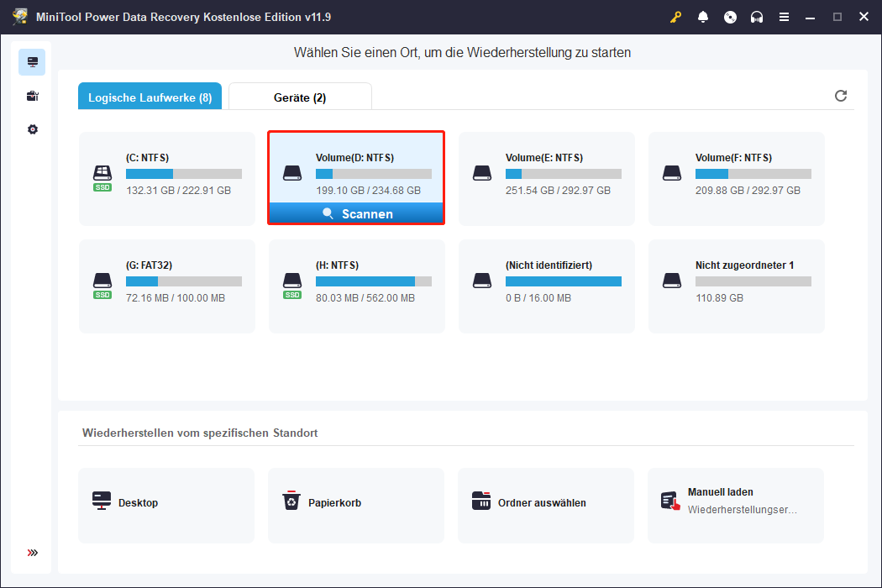The height and width of the screenshot is (588, 882).
Task: Open the hamburger menu icon
Action: pyautogui.click(x=784, y=17)
